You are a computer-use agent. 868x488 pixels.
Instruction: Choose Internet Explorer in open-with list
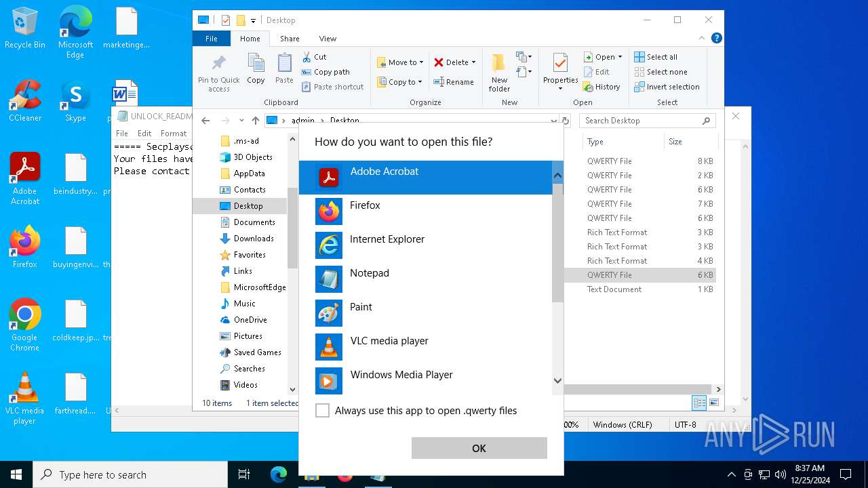[x=426, y=245]
